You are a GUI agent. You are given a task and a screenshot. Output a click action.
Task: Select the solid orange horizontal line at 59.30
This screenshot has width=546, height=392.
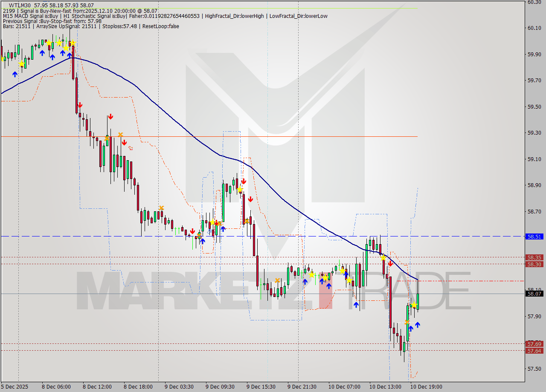click(299, 136)
